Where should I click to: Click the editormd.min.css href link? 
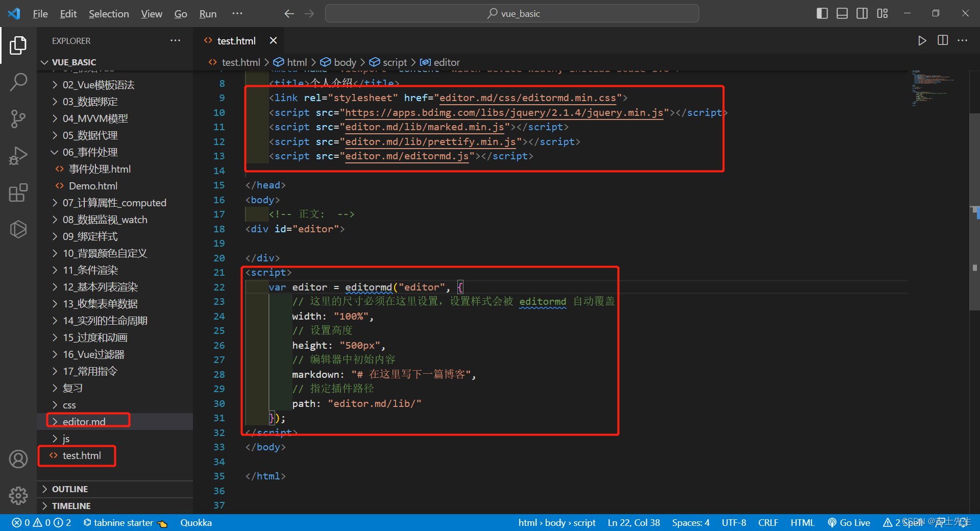[x=528, y=98]
